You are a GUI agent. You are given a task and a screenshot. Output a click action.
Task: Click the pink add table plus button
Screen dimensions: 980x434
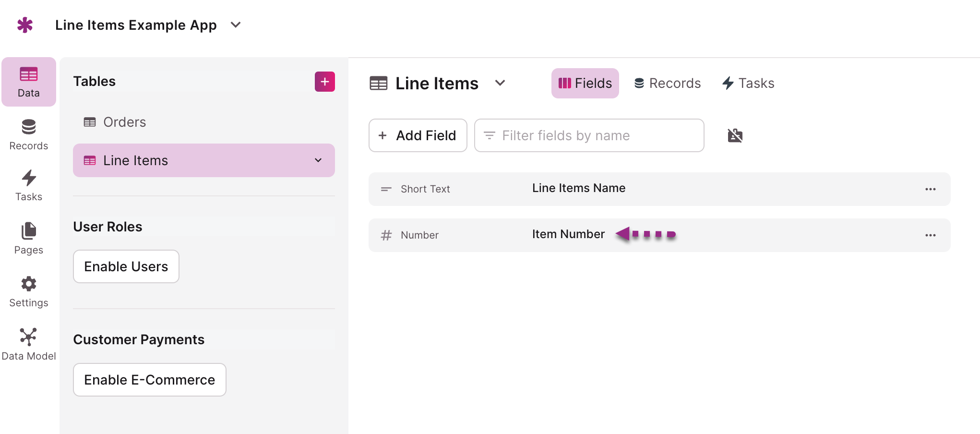324,82
